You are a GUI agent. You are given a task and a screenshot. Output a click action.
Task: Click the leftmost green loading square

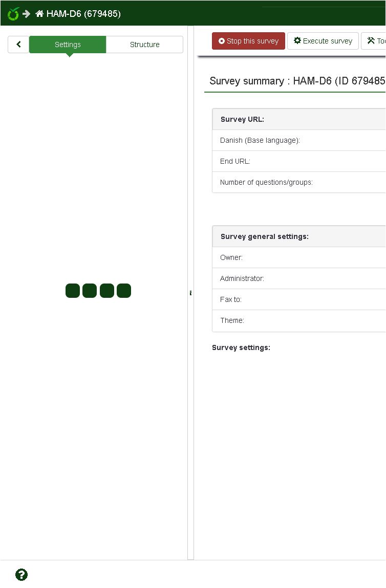tap(73, 291)
